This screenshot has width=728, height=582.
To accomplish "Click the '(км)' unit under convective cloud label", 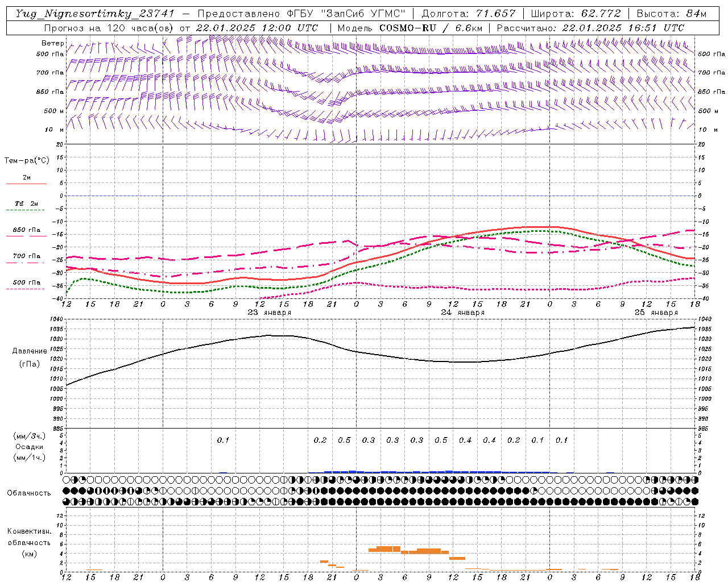I will 30,554.
